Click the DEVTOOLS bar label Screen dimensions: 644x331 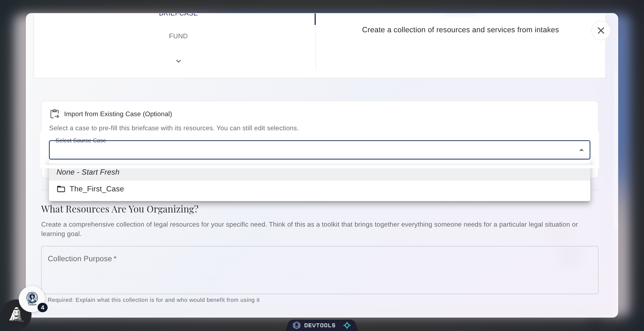(x=320, y=325)
